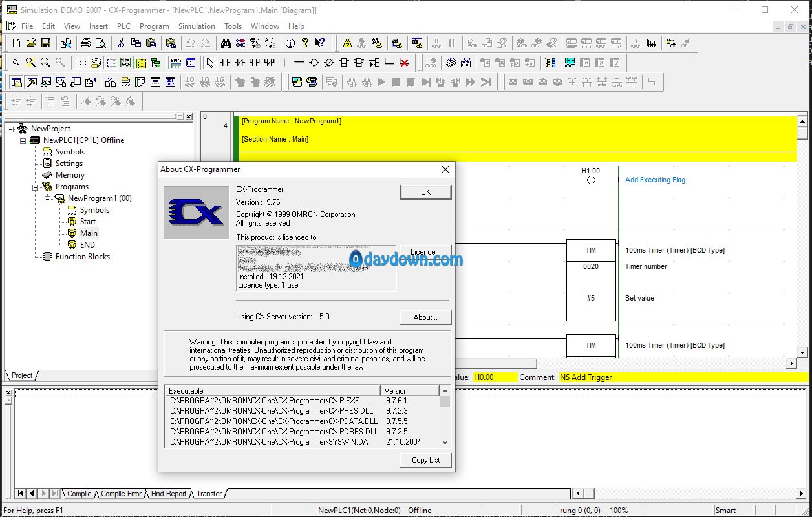Screen dimensions: 812x517
Task: Open a project using the folder icon
Action: pos(31,43)
